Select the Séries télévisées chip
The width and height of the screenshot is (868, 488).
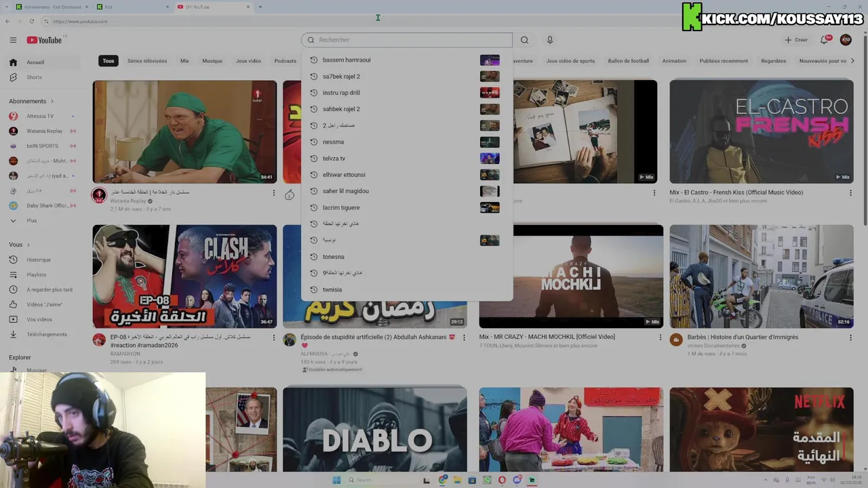click(147, 61)
